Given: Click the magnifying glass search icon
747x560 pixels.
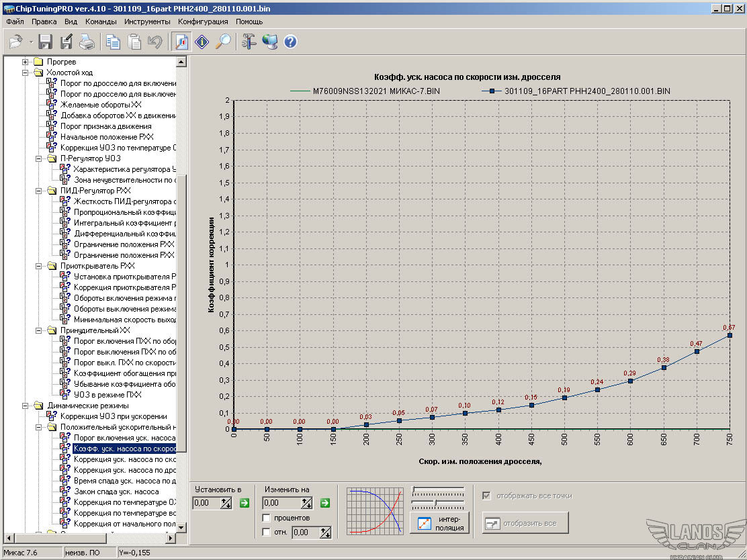Looking at the screenshot, I should coord(223,42).
